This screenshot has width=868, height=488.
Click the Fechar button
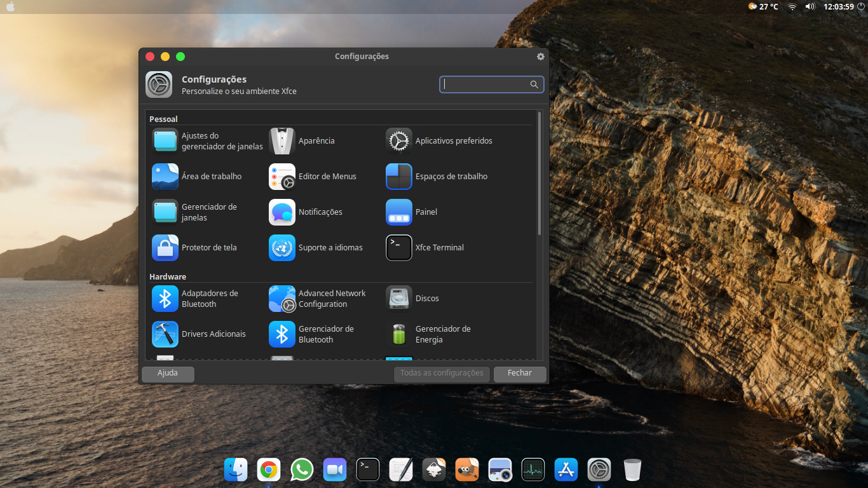[519, 374]
